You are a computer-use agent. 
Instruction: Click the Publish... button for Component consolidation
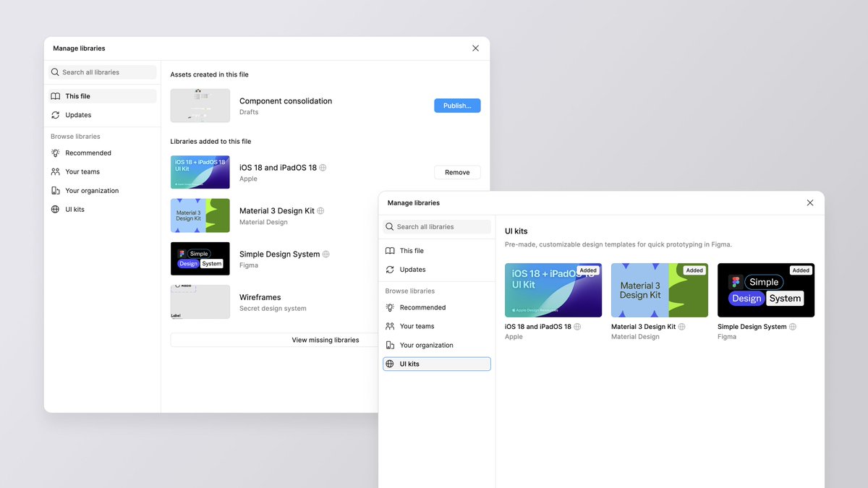[x=457, y=106]
